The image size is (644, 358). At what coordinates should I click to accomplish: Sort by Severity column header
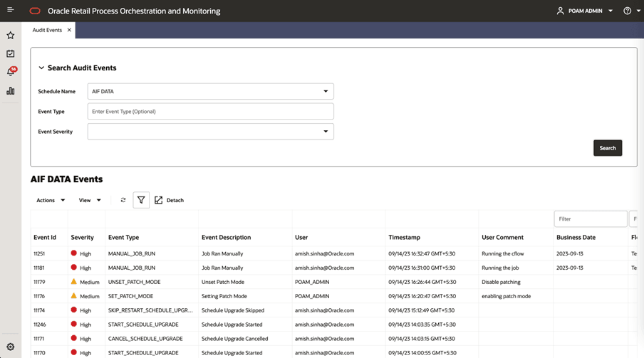point(82,237)
